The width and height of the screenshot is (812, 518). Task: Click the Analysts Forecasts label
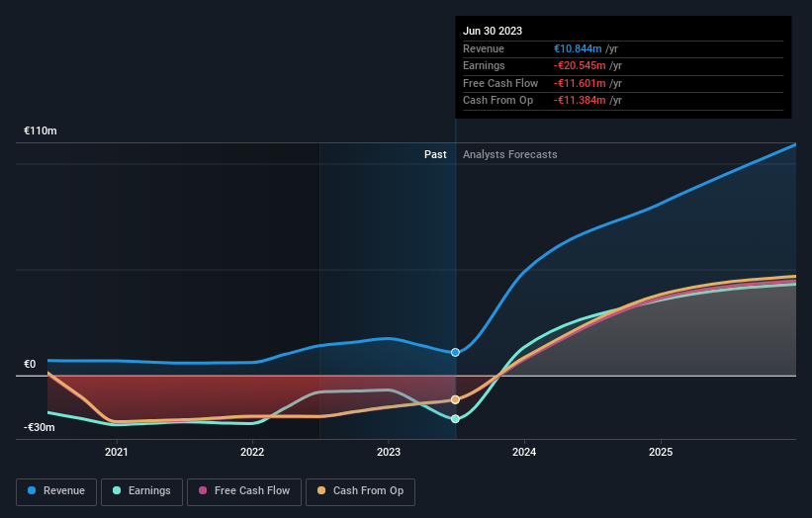509,154
